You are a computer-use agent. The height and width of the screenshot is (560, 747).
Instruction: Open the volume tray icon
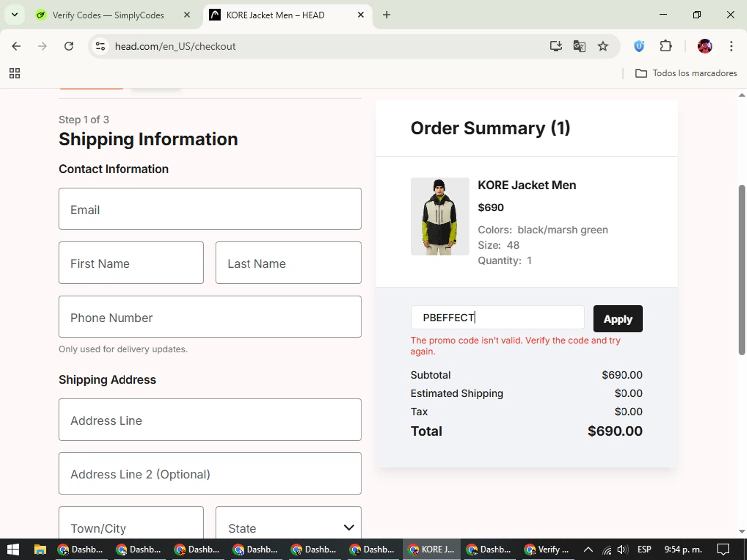(x=622, y=549)
